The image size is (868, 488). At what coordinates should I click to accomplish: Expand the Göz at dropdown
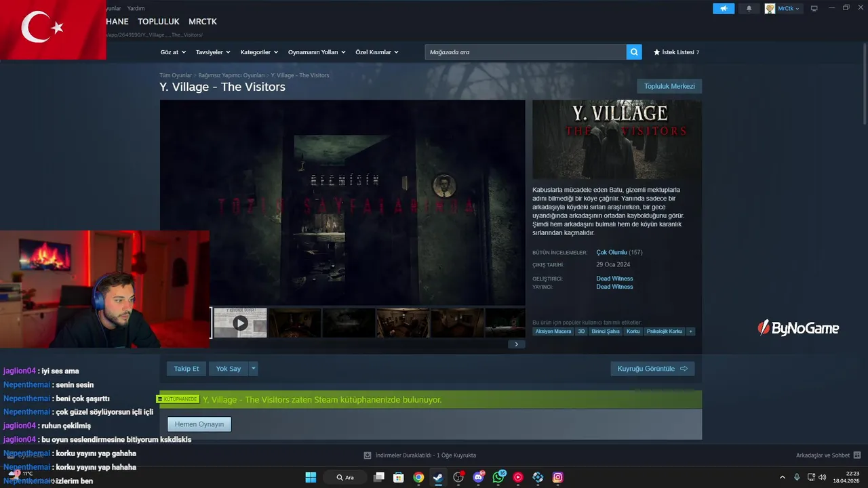[173, 52]
